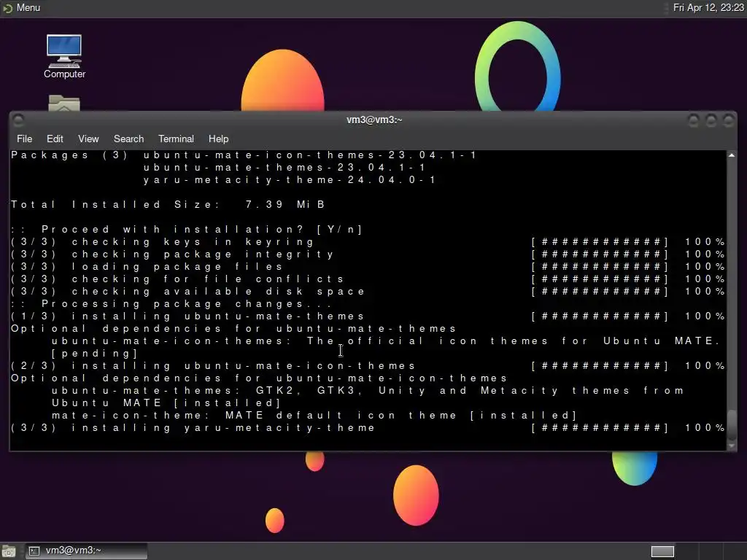
Task: Open the Search menu in terminal
Action: click(128, 139)
